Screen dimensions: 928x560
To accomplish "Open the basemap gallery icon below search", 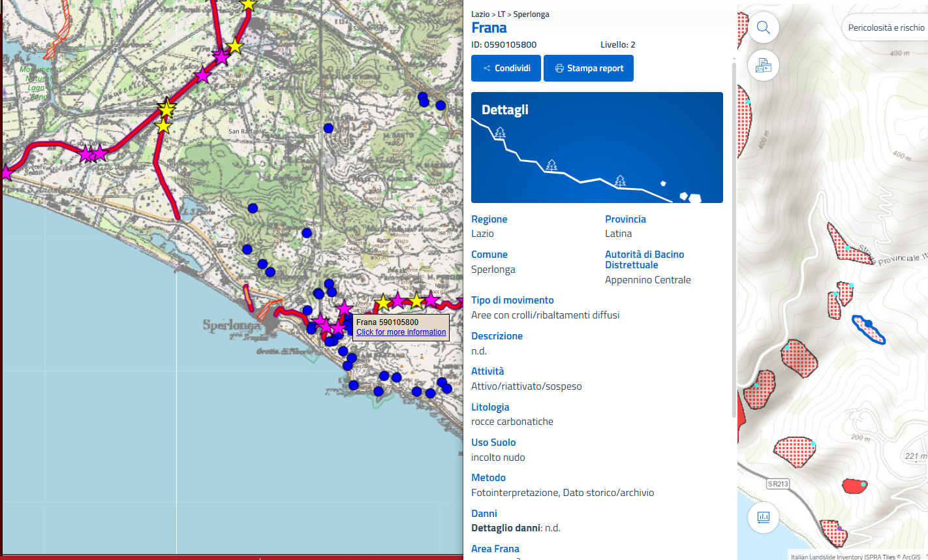I will tap(763, 65).
